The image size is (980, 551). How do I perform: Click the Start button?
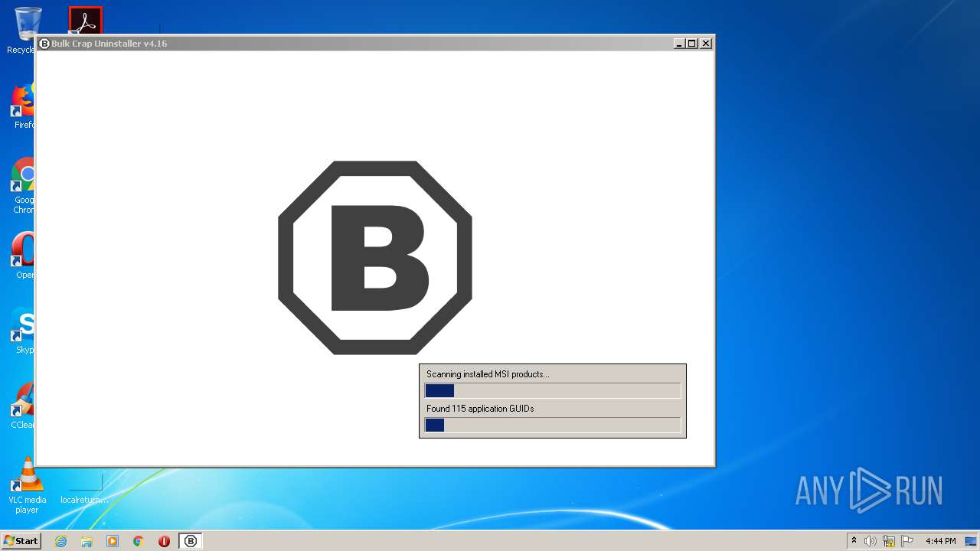coord(21,540)
